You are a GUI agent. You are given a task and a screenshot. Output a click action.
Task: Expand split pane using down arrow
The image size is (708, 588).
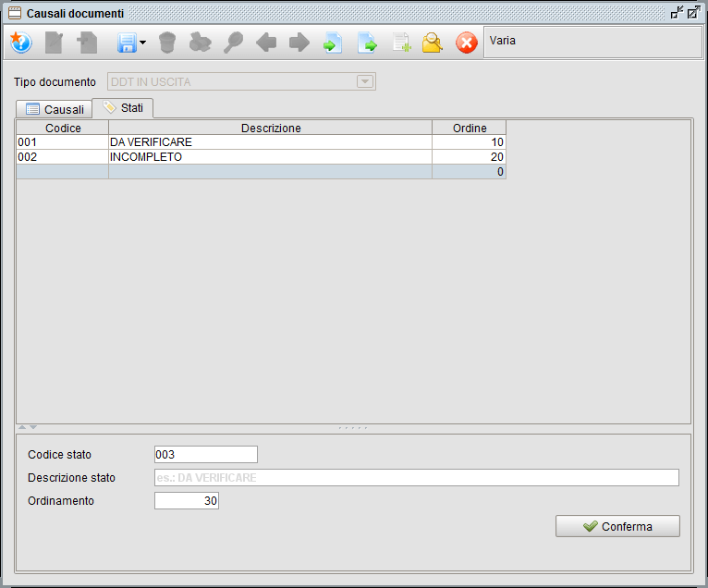pos(33,427)
